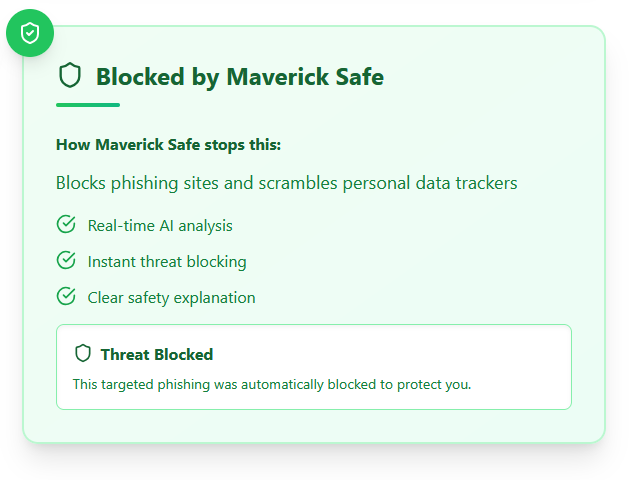This screenshot has width=633, height=480.
Task: Click the word Safe in the main heading
Action: (359, 77)
